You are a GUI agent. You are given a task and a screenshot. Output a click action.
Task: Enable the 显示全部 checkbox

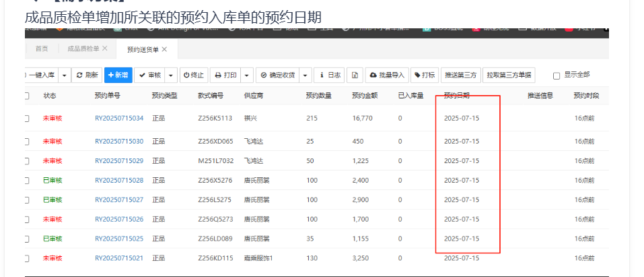coord(556,75)
